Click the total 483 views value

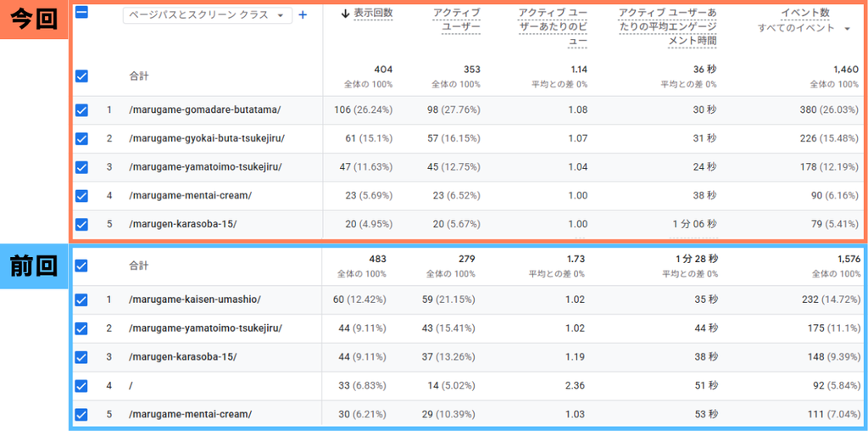pos(377,260)
